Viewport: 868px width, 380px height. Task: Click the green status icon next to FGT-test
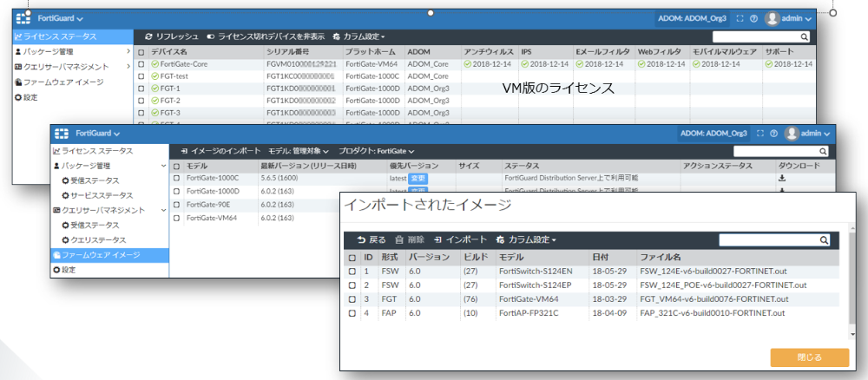[155, 76]
